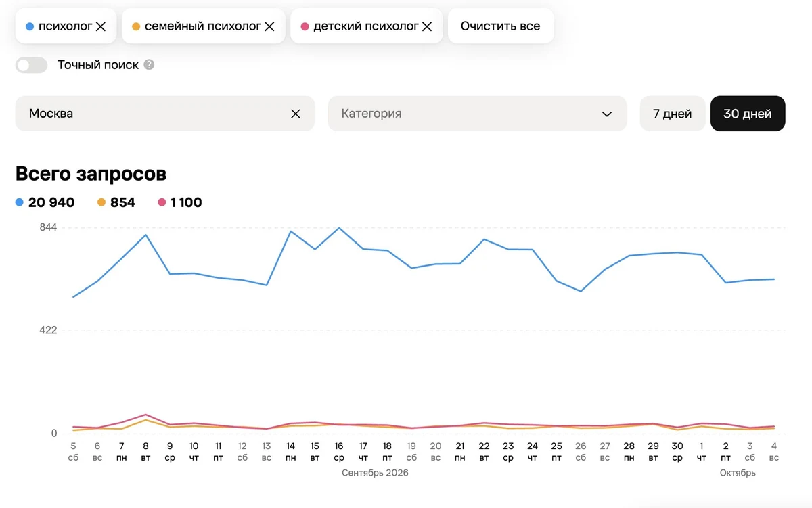Click inside the Москва region input

[x=156, y=114]
